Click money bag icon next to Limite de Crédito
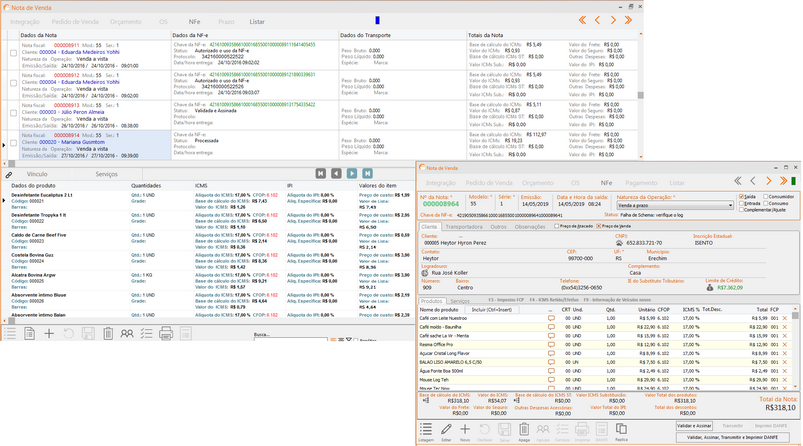The height and width of the screenshot is (446, 803). [710, 288]
